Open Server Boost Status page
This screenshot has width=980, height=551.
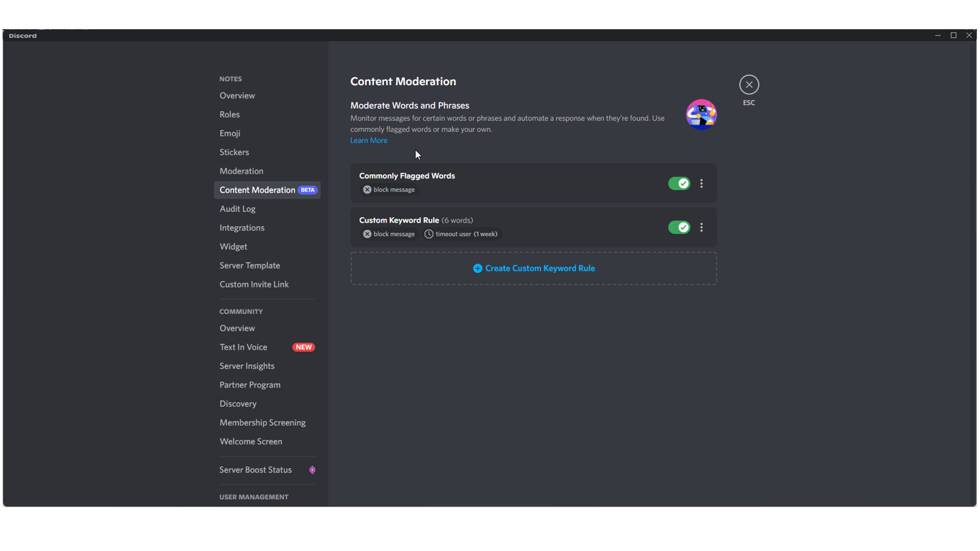point(256,469)
